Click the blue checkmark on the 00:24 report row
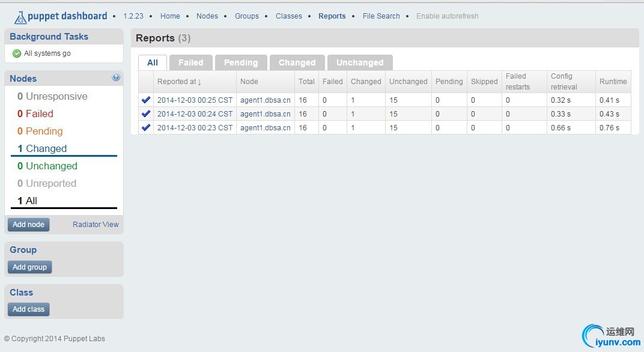The height and width of the screenshot is (352, 644). (x=146, y=114)
